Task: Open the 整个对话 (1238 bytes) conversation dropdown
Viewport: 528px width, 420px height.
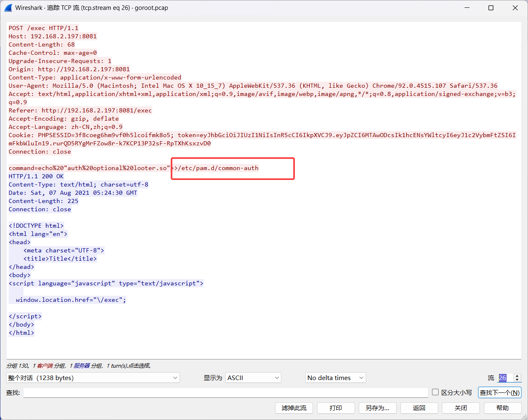Action: click(x=93, y=378)
